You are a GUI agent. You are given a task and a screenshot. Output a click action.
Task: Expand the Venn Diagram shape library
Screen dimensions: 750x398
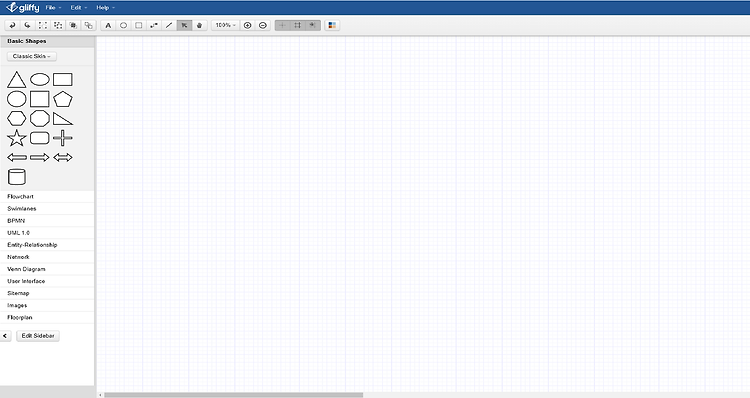(47, 269)
